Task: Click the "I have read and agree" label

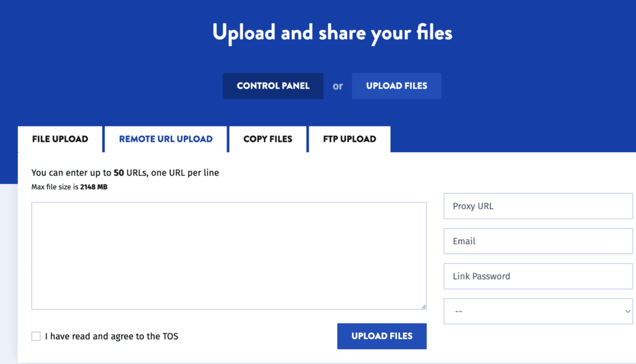Action: [x=112, y=336]
